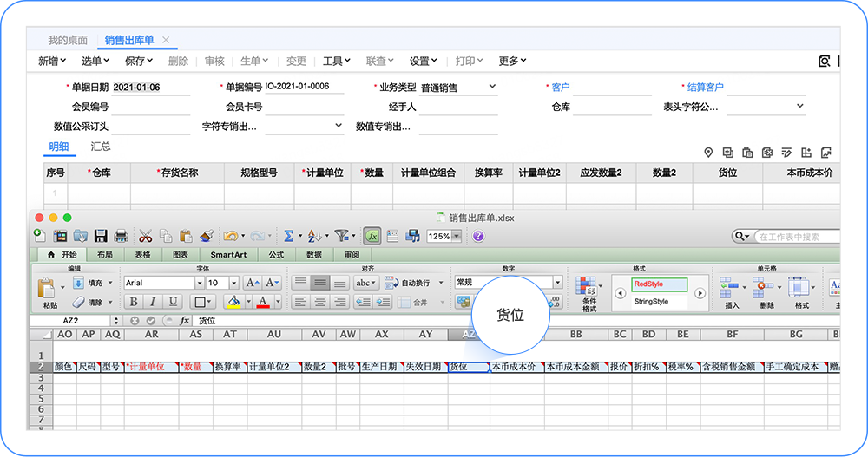Switch to the 公式 ribbon tab
This screenshot has width=868, height=457.
[276, 255]
